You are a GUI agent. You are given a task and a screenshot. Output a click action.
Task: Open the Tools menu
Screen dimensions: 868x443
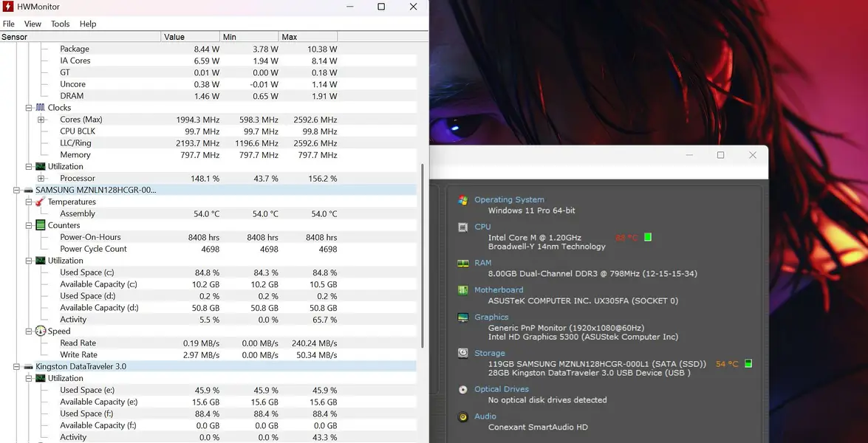(60, 24)
